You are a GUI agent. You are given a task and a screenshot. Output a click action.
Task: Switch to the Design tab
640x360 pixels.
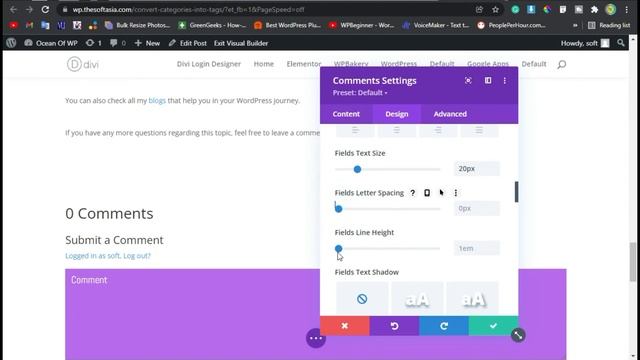pyautogui.click(x=397, y=114)
